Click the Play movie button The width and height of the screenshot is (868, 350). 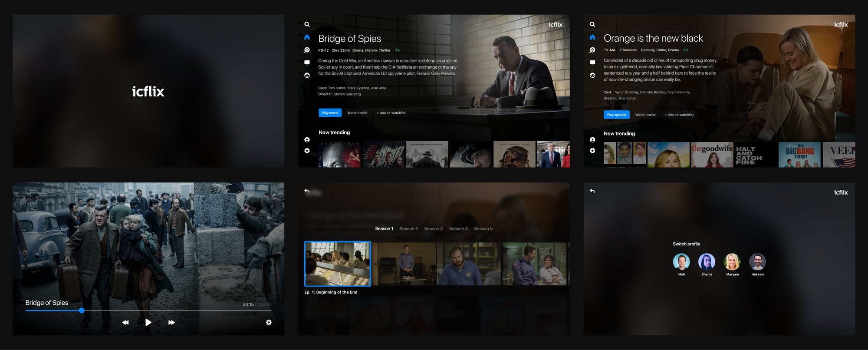pos(330,113)
